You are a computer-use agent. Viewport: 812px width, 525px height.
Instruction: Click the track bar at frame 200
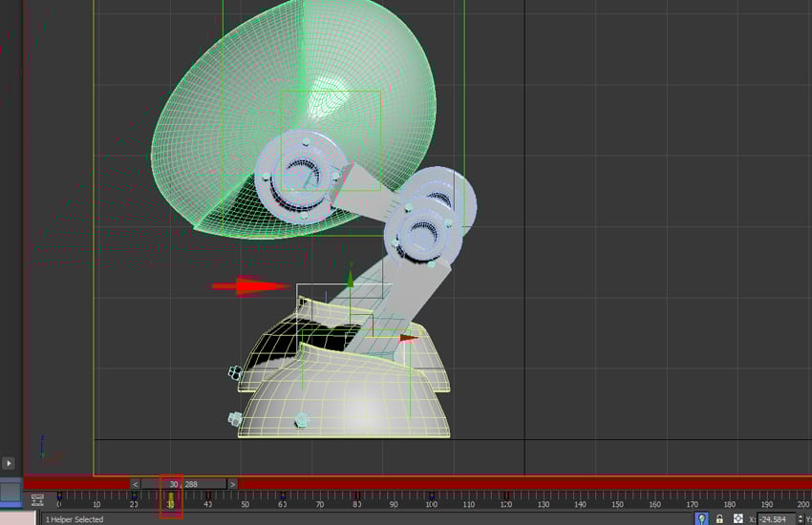803,499
